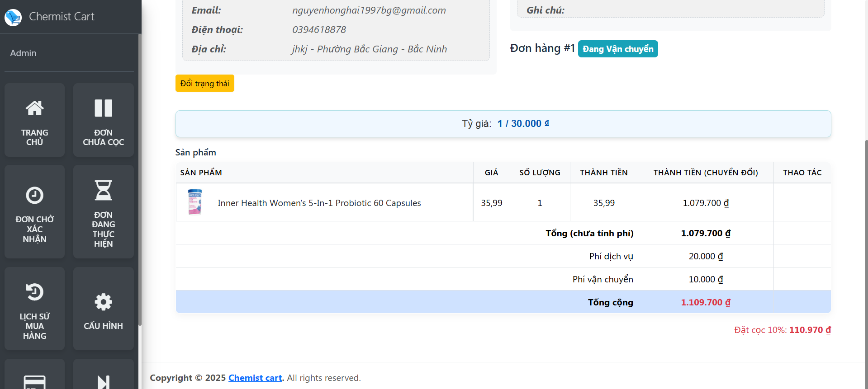Click the Sản Phẩm column header

(201, 173)
